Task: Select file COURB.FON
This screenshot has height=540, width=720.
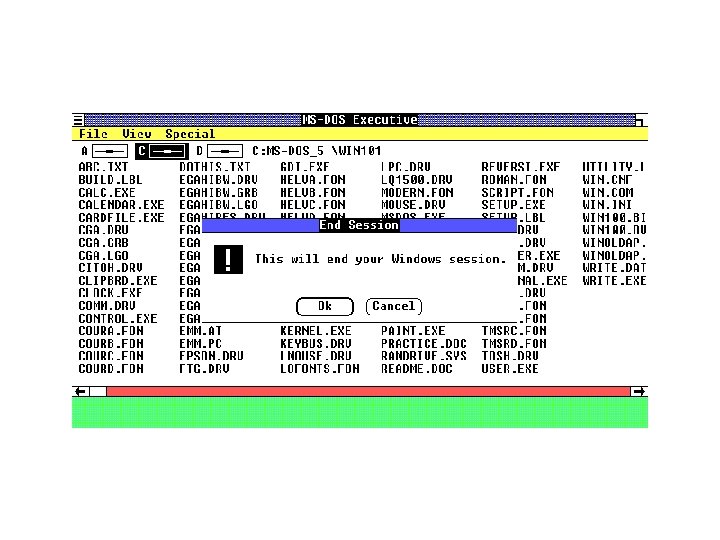Action: point(111,344)
